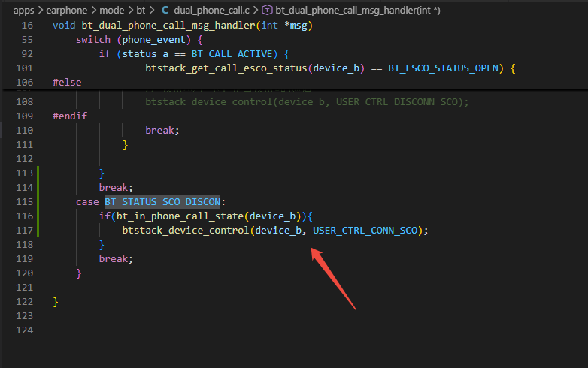Expand chevron after 'bt' breadcrumb
The width and height of the screenshot is (588, 368).
(x=152, y=10)
